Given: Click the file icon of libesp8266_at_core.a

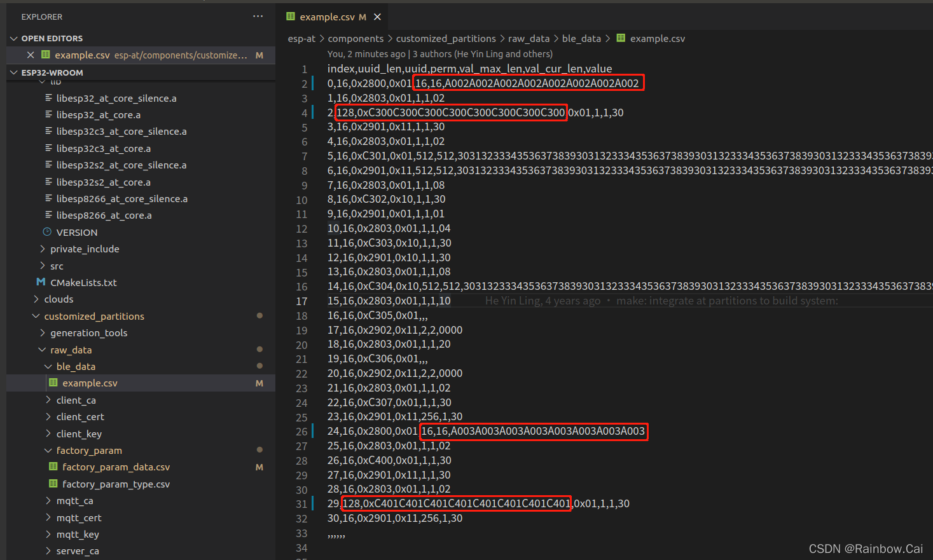Looking at the screenshot, I should click(x=49, y=215).
